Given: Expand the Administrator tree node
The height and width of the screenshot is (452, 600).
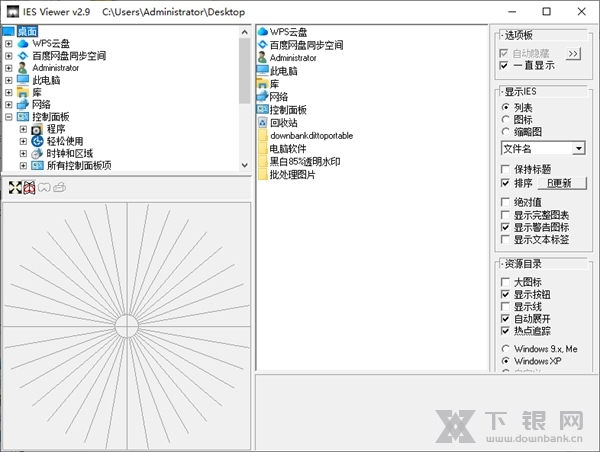Looking at the screenshot, I should coord(9,68).
